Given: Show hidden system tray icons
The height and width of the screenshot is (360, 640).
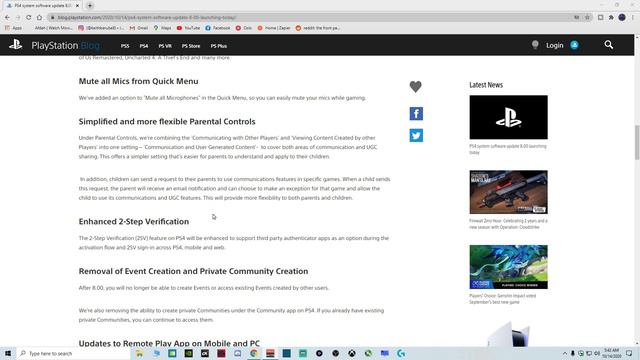Looking at the screenshot, I should [x=565, y=353].
